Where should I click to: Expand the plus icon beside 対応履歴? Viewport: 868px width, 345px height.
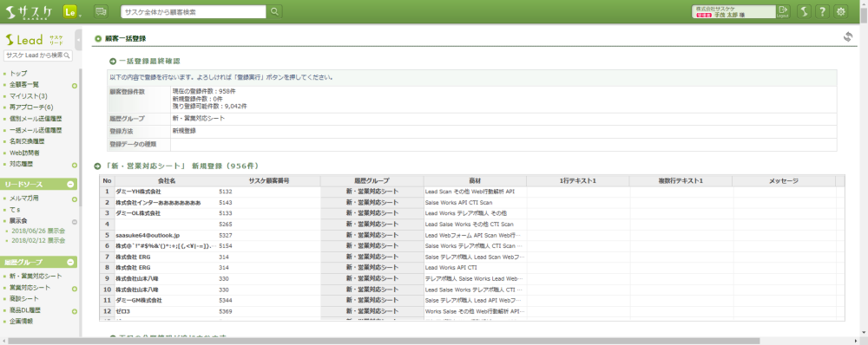(x=74, y=165)
